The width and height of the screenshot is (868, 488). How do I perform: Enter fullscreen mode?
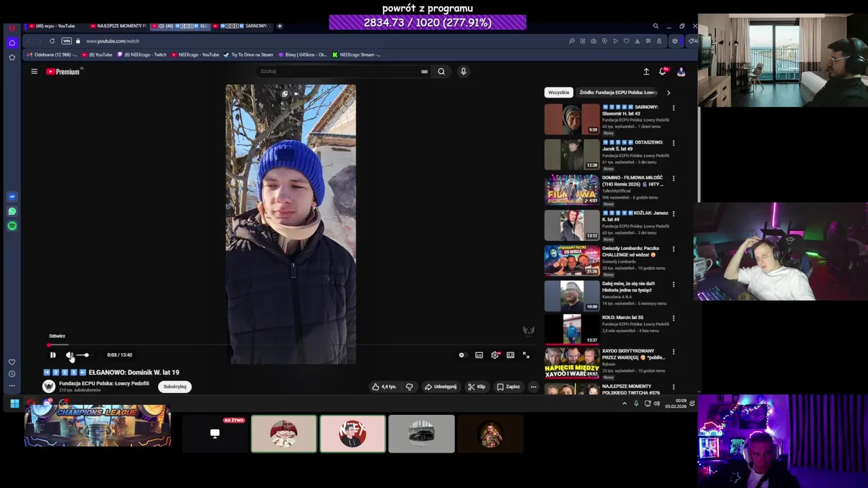pos(526,355)
